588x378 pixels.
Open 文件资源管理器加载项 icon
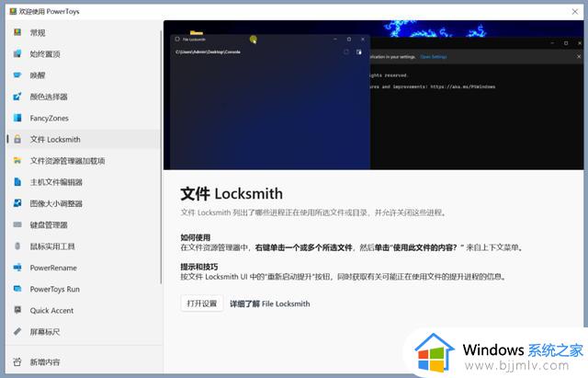pyautogui.click(x=17, y=161)
